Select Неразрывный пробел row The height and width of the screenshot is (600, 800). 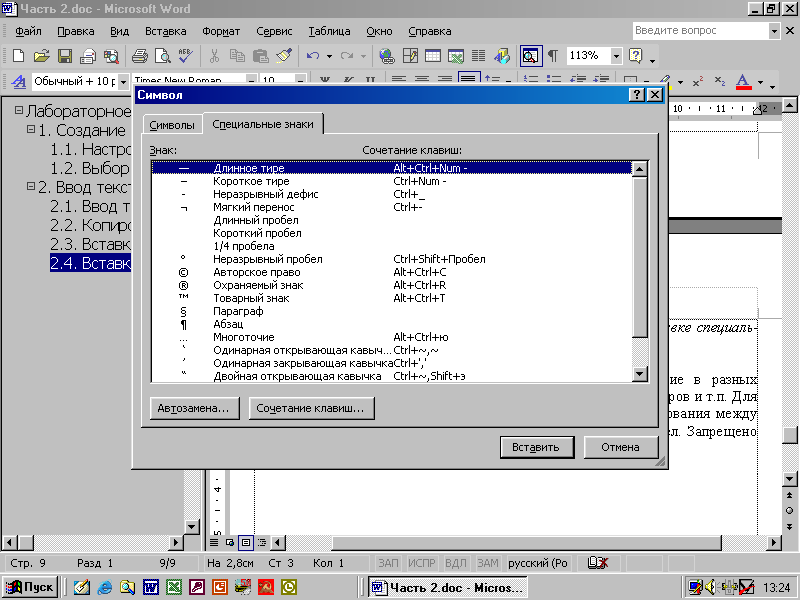tap(391, 259)
